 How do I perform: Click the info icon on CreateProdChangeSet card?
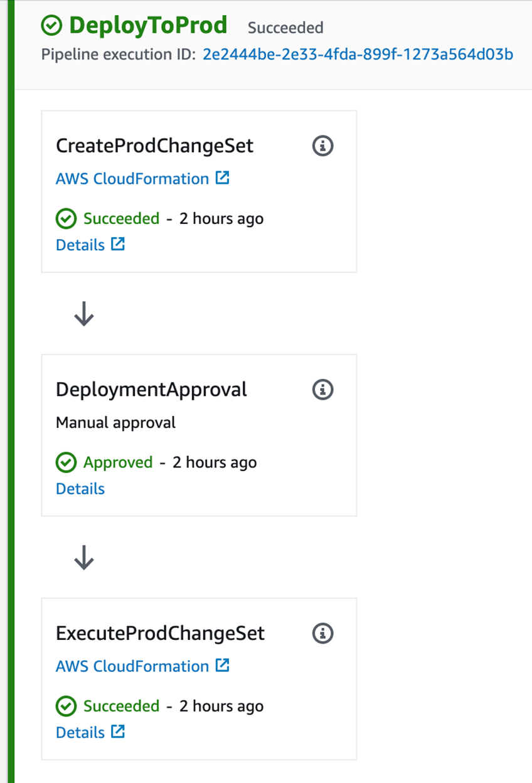click(x=322, y=146)
